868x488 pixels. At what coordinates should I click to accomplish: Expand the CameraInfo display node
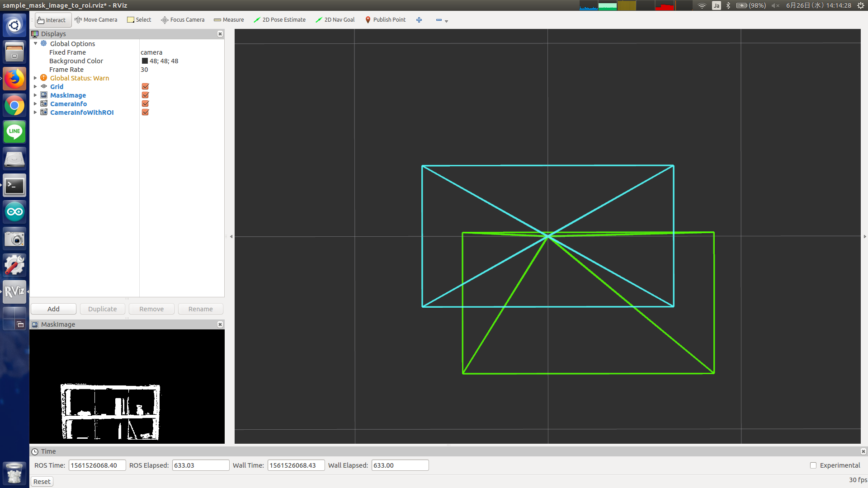(x=35, y=104)
